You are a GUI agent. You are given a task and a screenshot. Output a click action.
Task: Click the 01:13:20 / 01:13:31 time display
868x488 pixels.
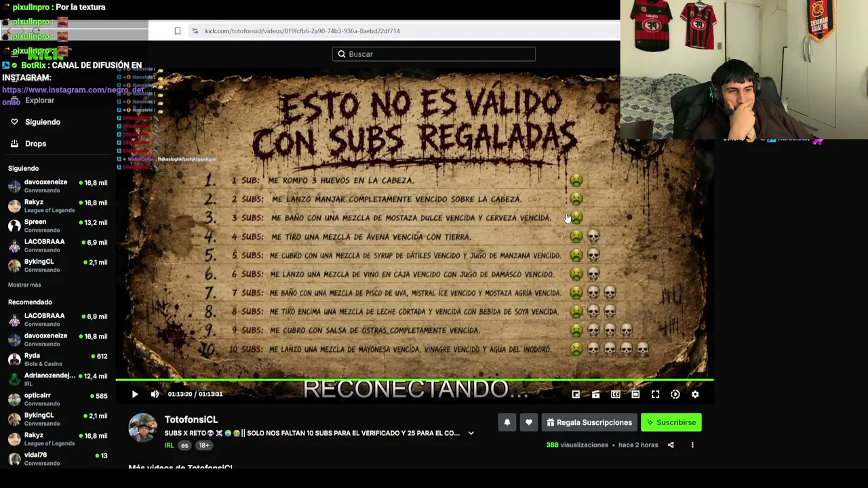click(x=195, y=394)
